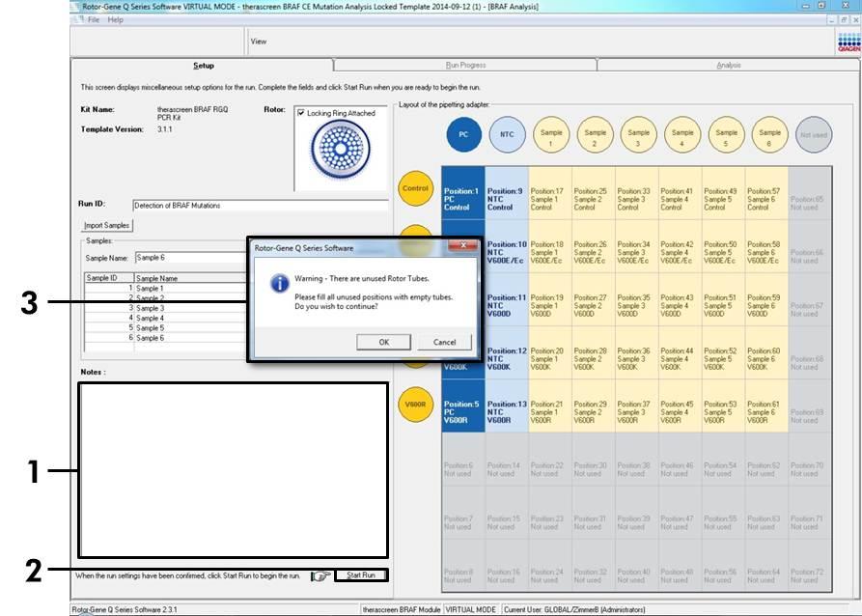Screen dimensions: 862x616
Task: Click Position:11 NTC V600D cell
Action: [x=507, y=299]
